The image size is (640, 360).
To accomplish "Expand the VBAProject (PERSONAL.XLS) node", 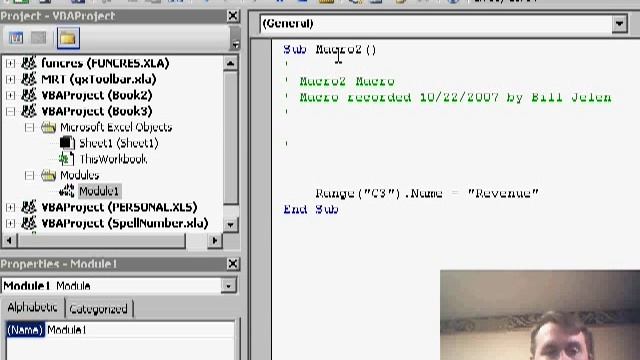I will coord(10,207).
